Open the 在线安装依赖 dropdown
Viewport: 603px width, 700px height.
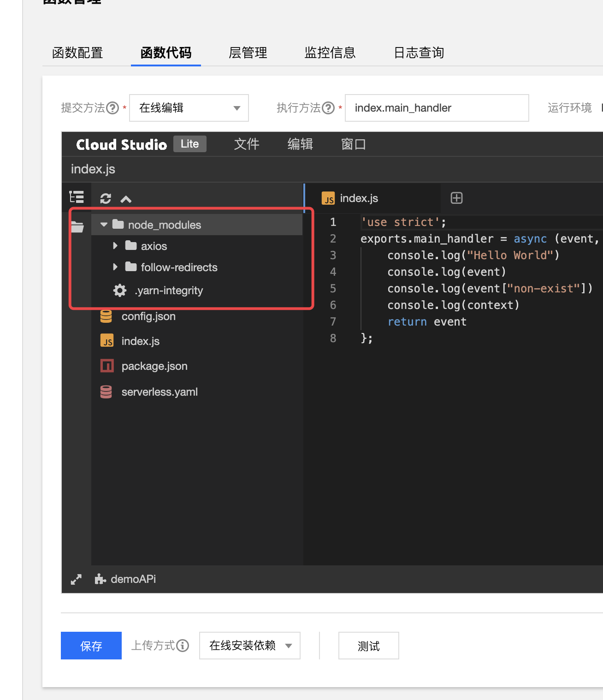[x=250, y=646]
